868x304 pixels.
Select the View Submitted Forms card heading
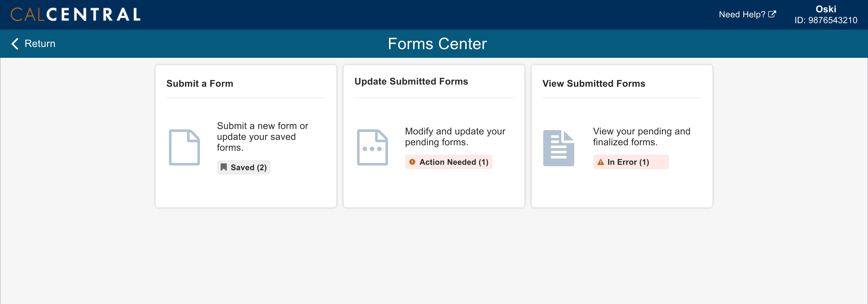(594, 84)
